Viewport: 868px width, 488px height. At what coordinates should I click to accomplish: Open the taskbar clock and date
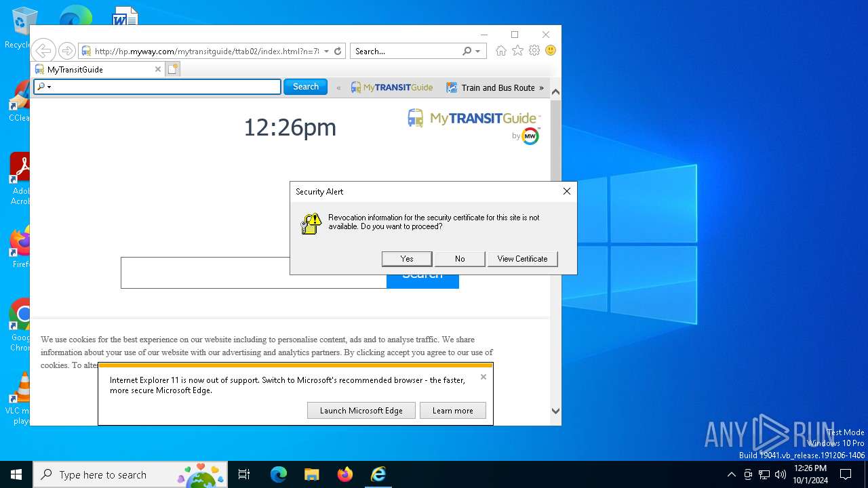pyautogui.click(x=810, y=474)
